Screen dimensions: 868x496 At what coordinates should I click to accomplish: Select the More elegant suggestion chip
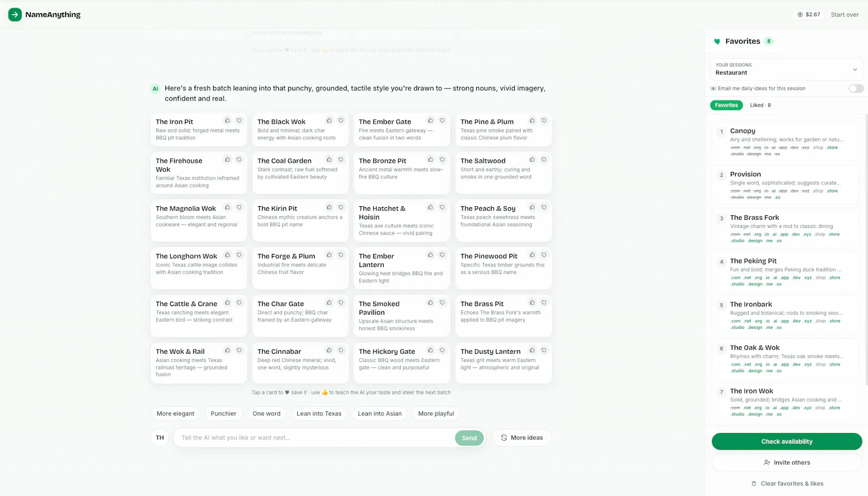tap(175, 414)
